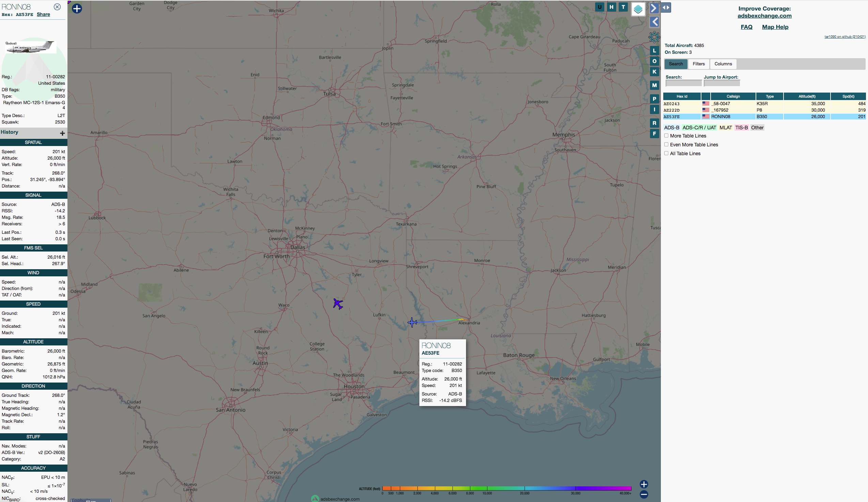
Task: Toggle the M map button
Action: tap(654, 85)
